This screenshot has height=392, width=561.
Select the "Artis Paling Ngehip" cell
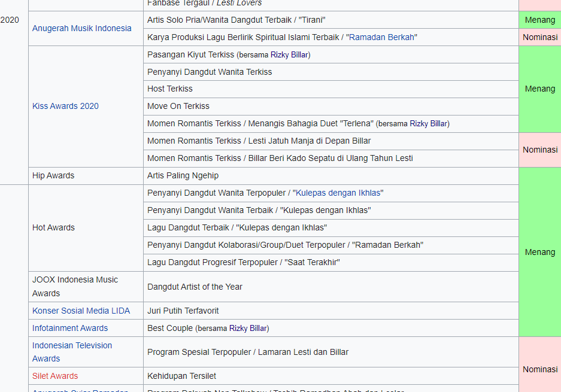pos(331,175)
